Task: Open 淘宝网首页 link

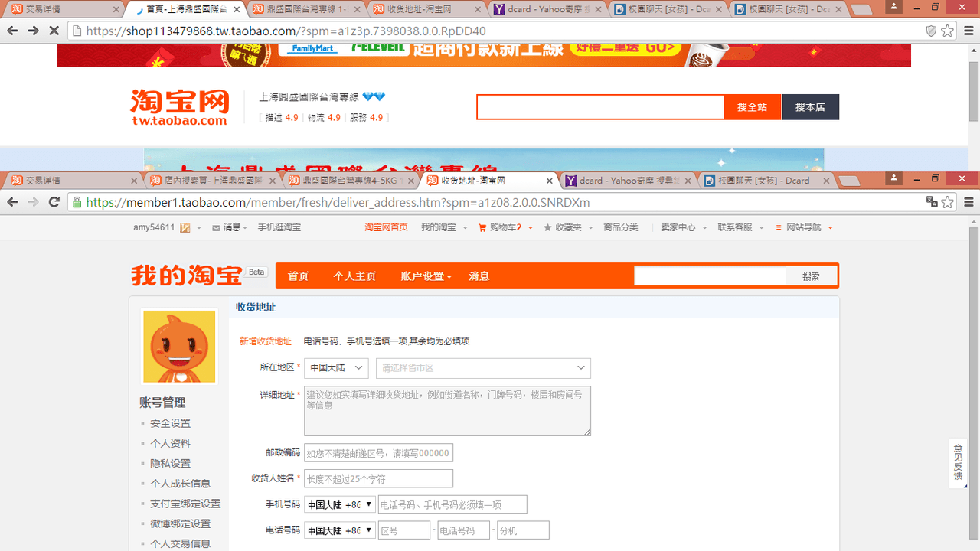Action: [386, 227]
